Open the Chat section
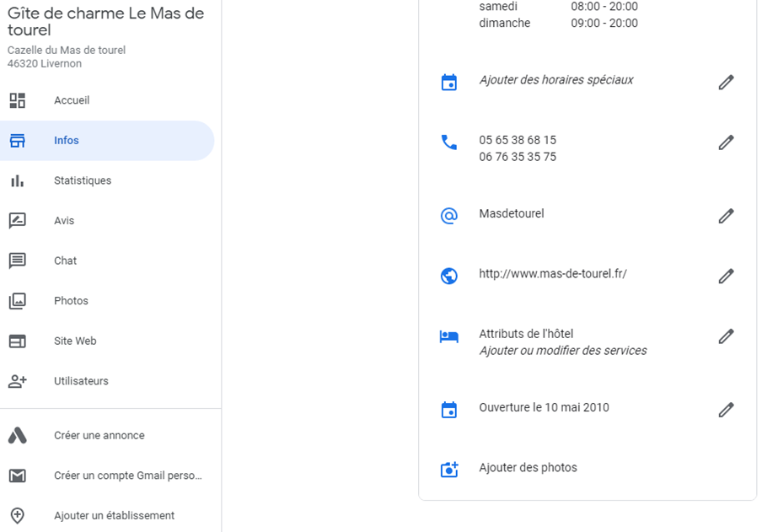 click(x=107, y=261)
